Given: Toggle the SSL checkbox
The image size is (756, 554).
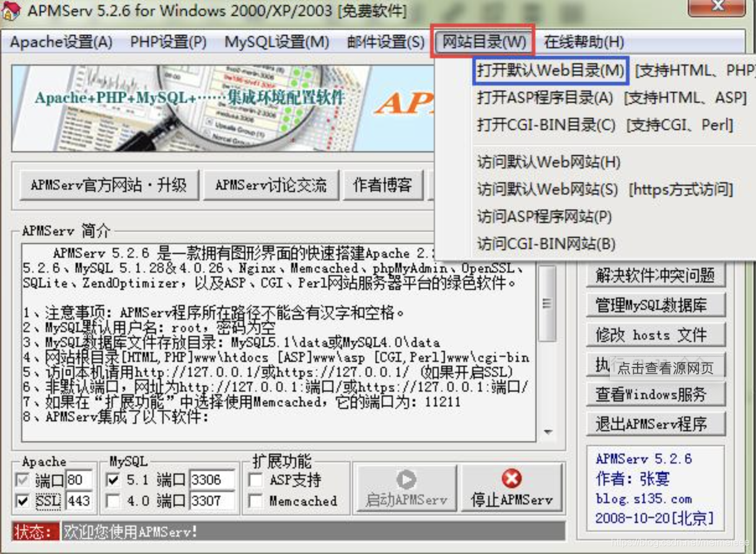Looking at the screenshot, I should click(x=24, y=501).
